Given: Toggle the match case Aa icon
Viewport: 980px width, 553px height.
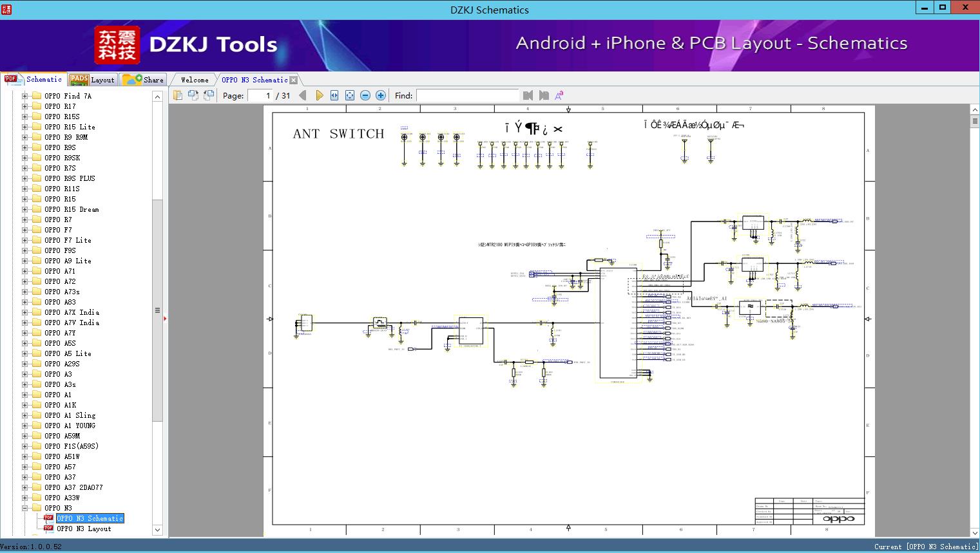Looking at the screenshot, I should point(559,95).
